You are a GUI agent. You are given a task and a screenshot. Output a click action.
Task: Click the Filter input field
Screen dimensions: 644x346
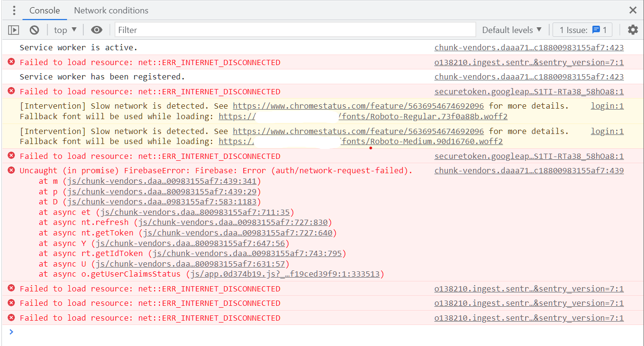click(x=295, y=30)
